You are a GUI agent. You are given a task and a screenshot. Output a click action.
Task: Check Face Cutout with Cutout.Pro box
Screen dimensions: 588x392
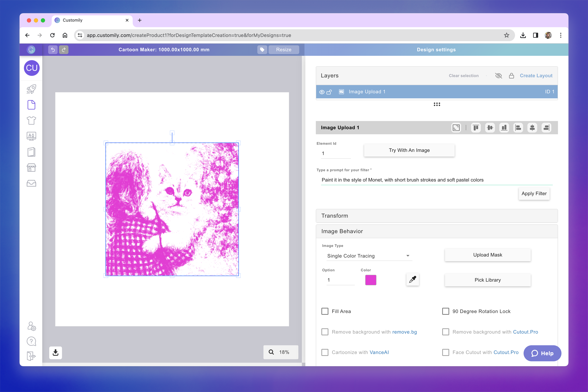(446, 352)
